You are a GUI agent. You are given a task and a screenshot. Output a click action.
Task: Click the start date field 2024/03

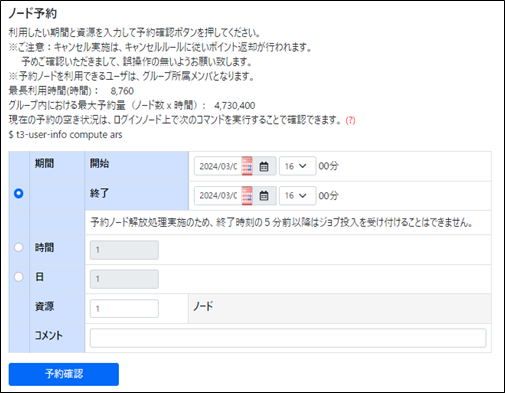[218, 166]
